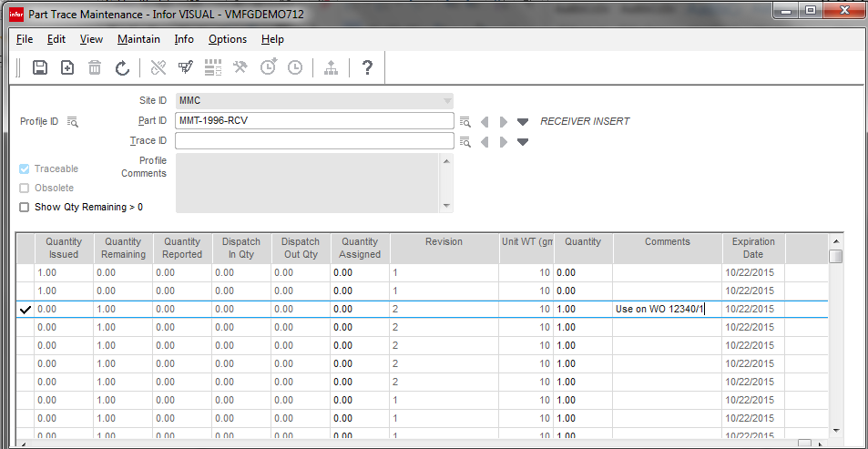The height and width of the screenshot is (449, 868).
Task: Open the Profile ID lookup browse icon
Action: pyautogui.click(x=73, y=121)
